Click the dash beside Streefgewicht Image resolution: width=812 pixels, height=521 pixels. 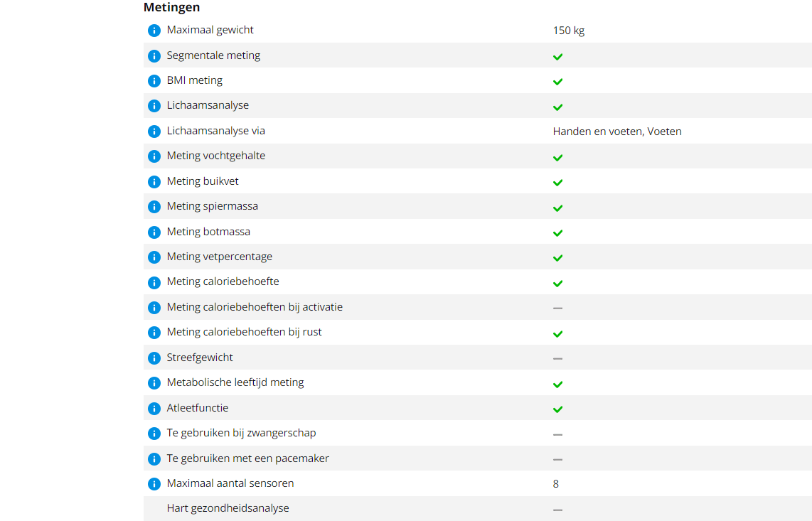point(558,358)
